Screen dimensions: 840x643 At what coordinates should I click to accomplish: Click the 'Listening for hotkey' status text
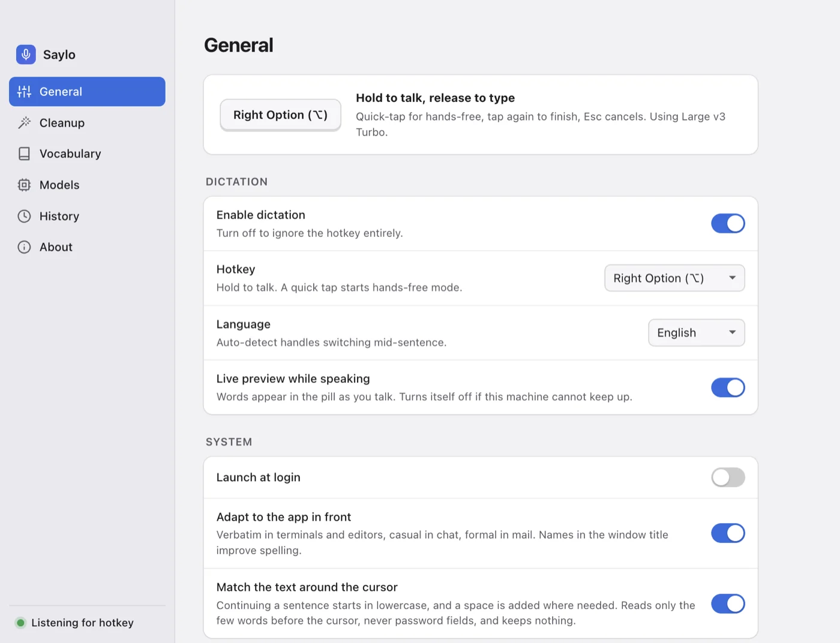click(82, 623)
